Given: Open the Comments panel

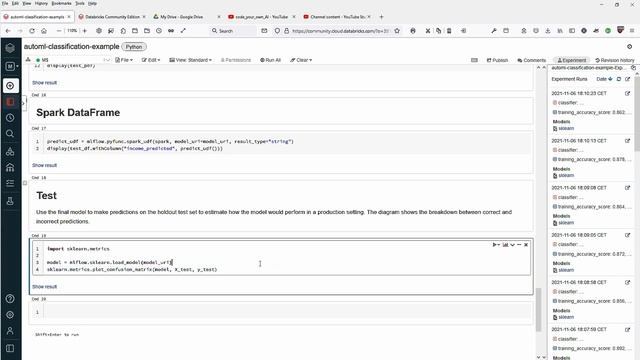Looking at the screenshot, I should pos(531,60).
